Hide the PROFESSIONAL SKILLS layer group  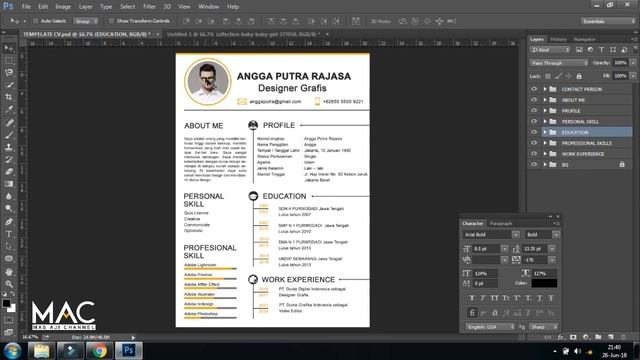534,143
